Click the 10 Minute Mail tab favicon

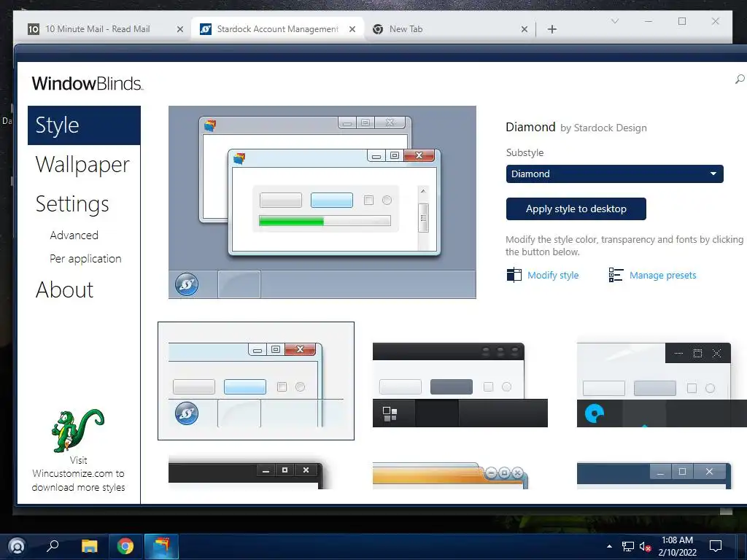tap(34, 29)
